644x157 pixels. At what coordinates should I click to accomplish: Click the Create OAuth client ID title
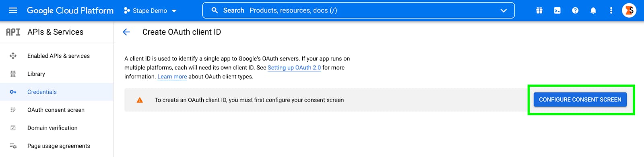pyautogui.click(x=182, y=32)
